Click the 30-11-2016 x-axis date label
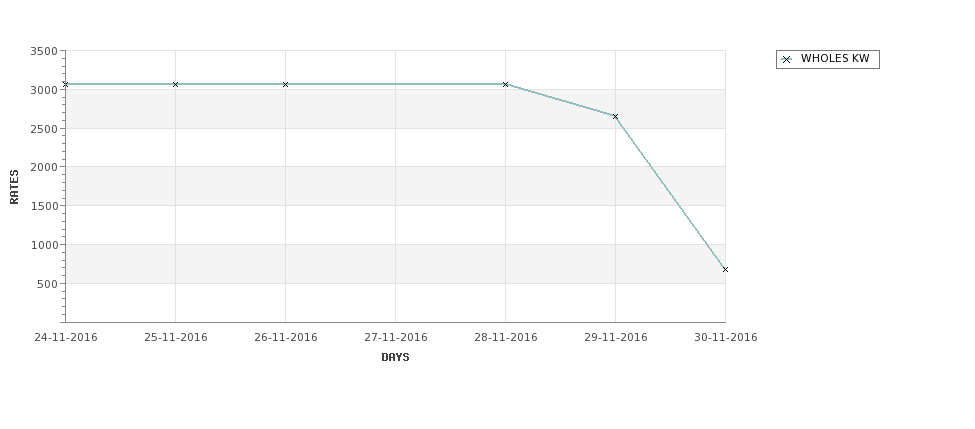975x429 pixels. pyautogui.click(x=726, y=338)
